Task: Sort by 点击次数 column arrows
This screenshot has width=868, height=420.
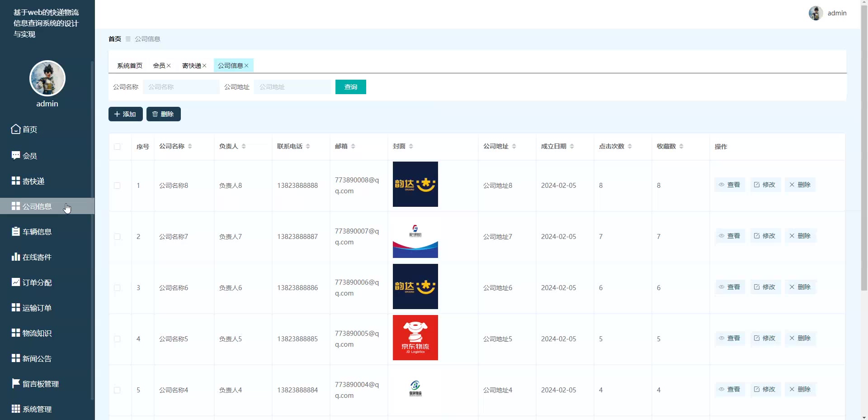Action: 630,146
